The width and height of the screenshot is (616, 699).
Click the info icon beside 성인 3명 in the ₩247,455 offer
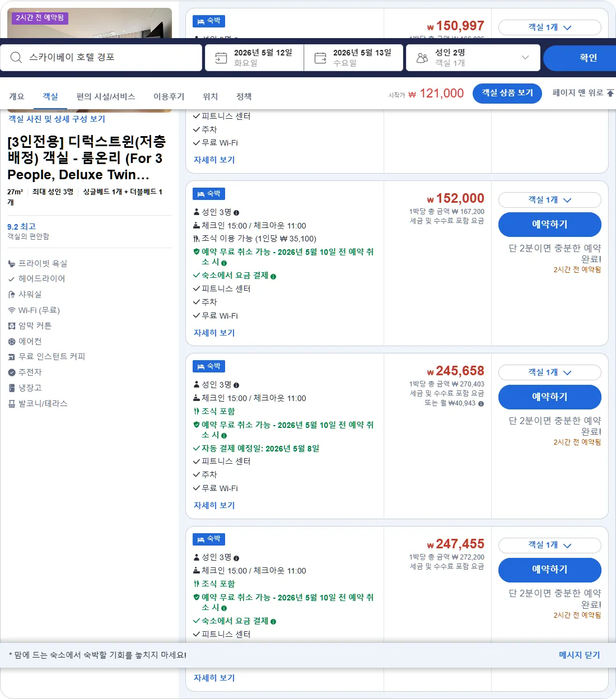(x=236, y=558)
